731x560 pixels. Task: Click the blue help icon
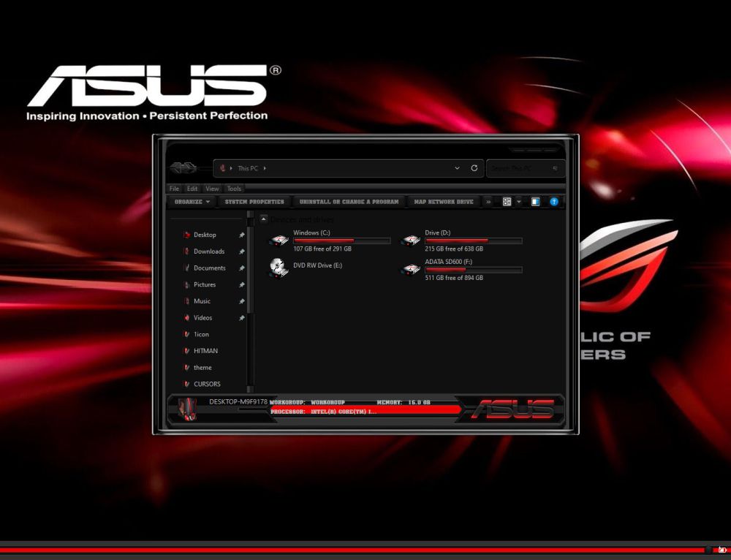tap(554, 202)
